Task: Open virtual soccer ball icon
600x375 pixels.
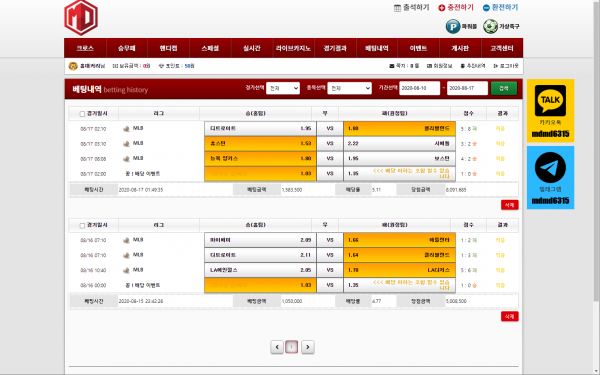Action: [x=490, y=26]
